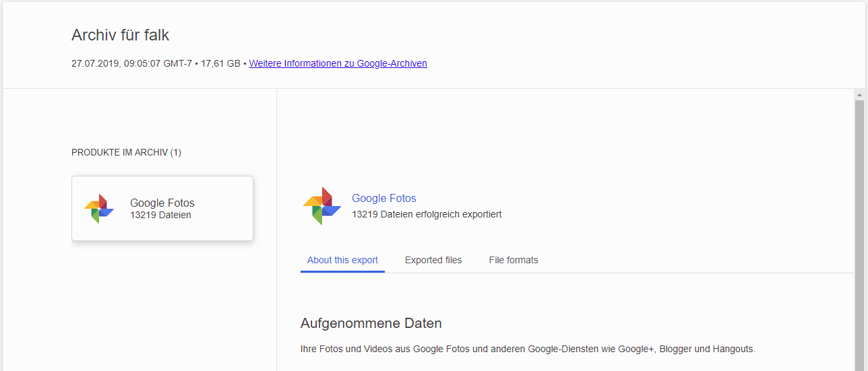The image size is (868, 371).
Task: Switch to the Exported files tab
Action: tap(433, 260)
